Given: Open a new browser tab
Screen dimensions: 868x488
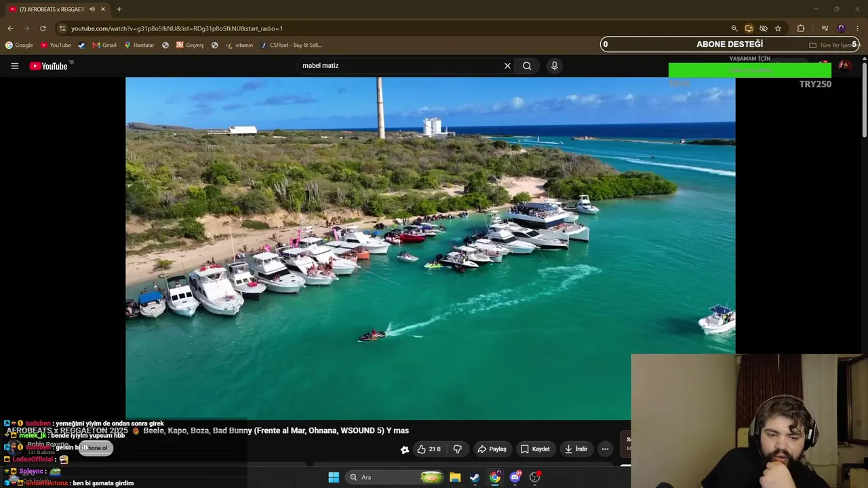Looking at the screenshot, I should coord(119,9).
